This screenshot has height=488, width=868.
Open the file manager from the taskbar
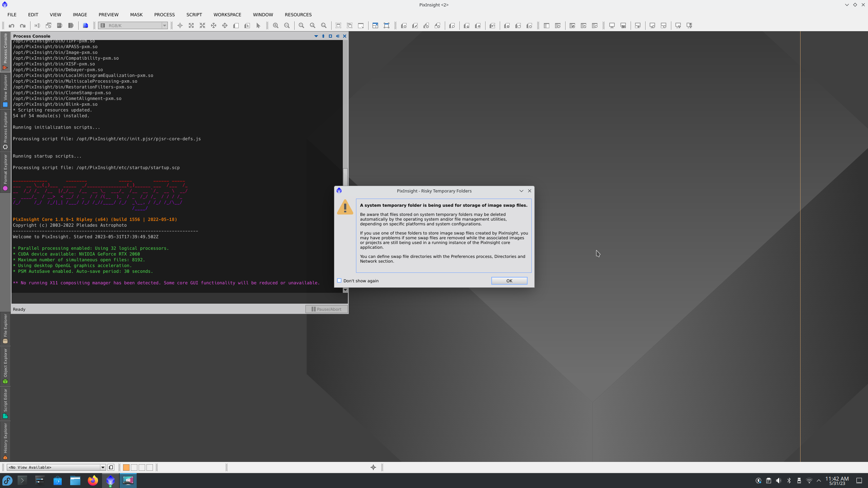coord(75,481)
